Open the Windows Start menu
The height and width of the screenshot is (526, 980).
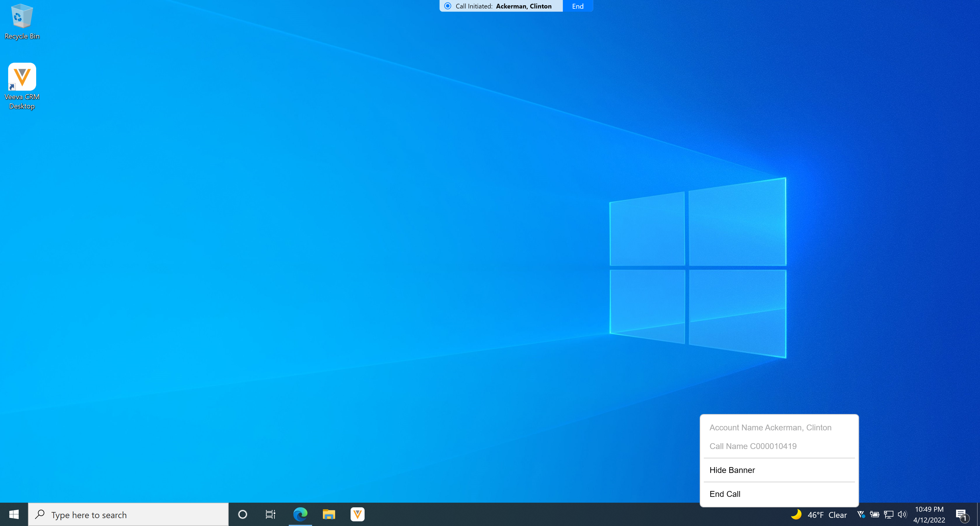(x=14, y=515)
